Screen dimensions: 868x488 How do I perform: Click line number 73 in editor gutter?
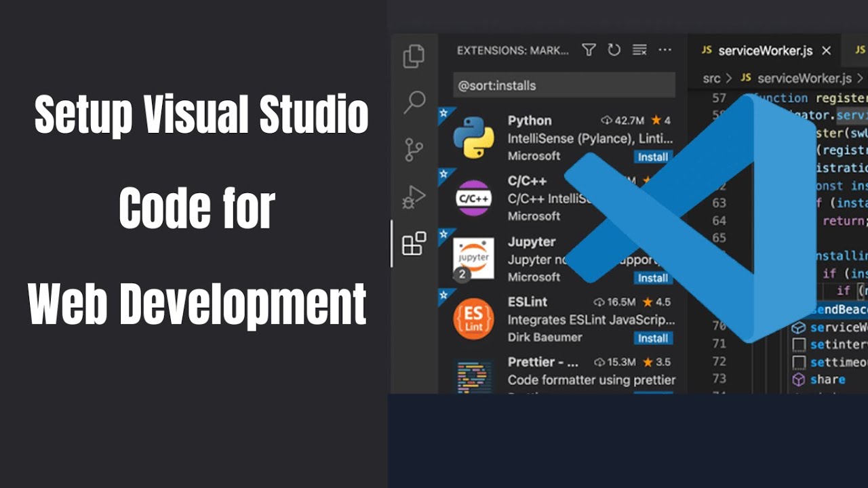pos(719,379)
